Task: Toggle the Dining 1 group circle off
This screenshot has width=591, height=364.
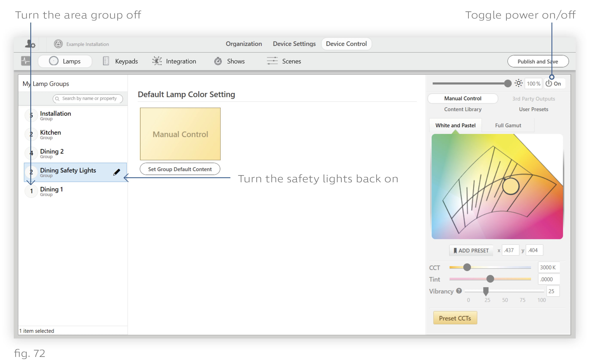Action: click(31, 191)
